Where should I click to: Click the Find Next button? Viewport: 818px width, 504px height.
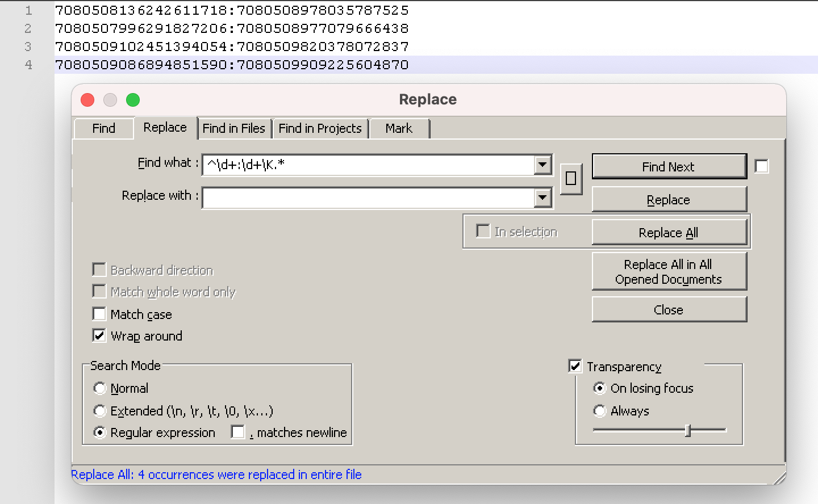[669, 166]
